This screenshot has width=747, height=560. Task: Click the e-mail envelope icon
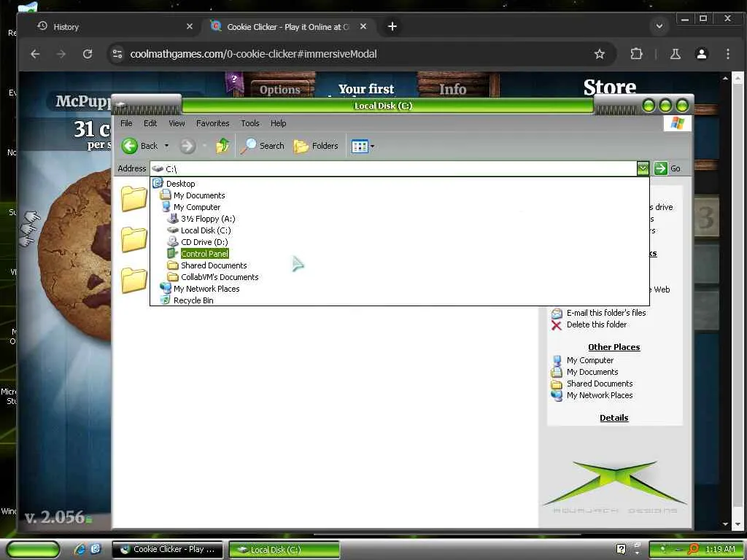pos(557,314)
